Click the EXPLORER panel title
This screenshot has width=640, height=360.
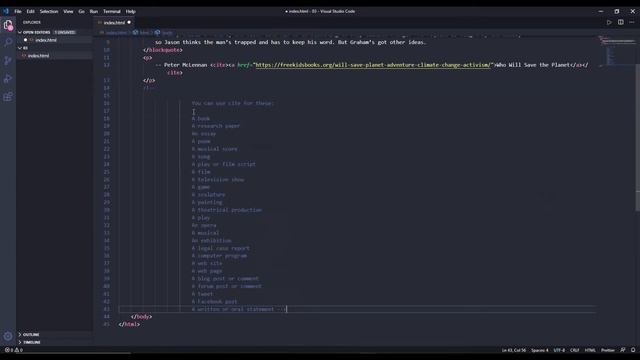[x=32, y=22]
